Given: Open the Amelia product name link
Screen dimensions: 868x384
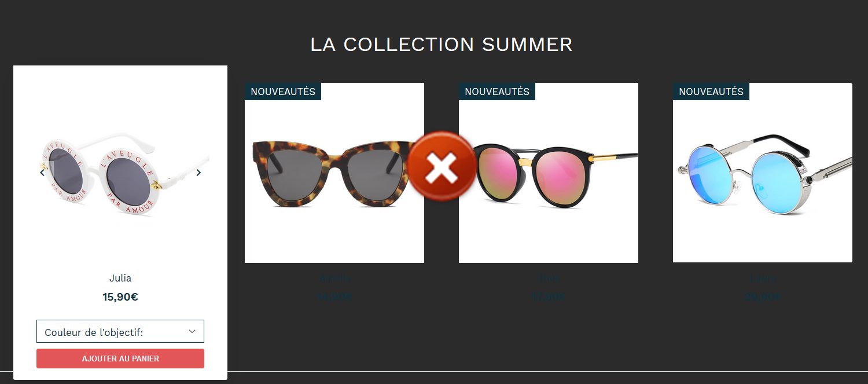Looking at the screenshot, I should click(334, 279).
